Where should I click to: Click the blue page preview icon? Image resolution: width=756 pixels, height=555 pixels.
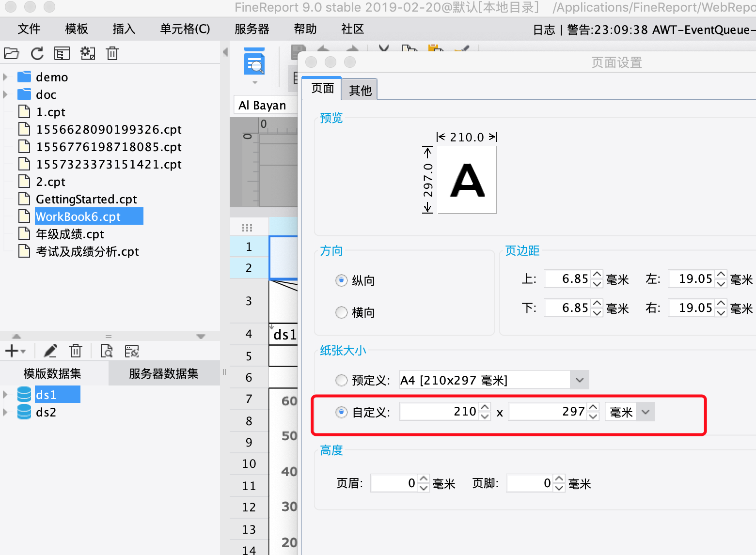[x=254, y=62]
